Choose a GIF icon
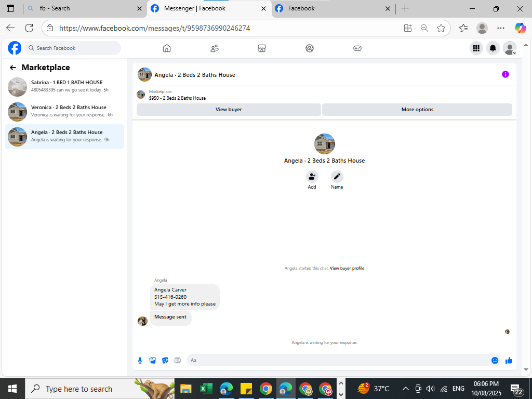Image resolution: width=532 pixels, height=399 pixels. [x=178, y=361]
